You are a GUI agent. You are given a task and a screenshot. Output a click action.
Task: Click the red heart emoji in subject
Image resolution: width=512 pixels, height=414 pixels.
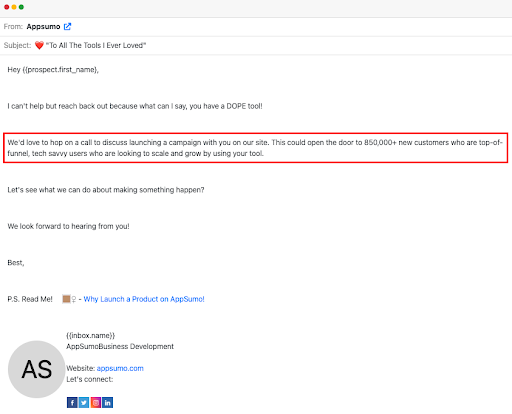[x=39, y=45]
